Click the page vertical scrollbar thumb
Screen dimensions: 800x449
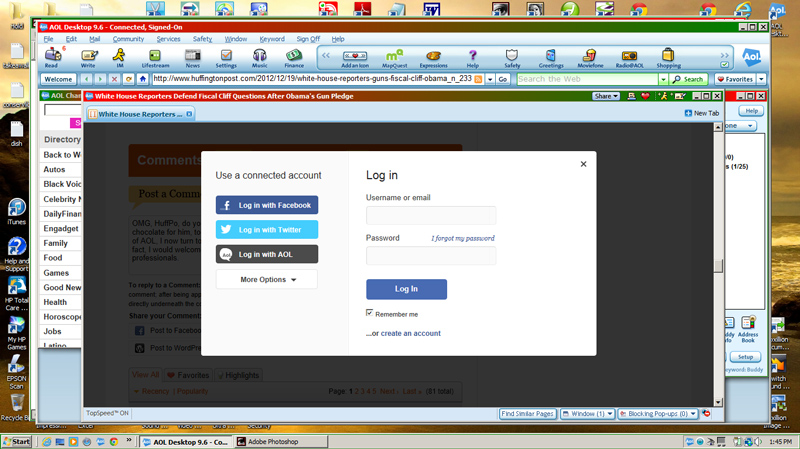[x=718, y=265]
